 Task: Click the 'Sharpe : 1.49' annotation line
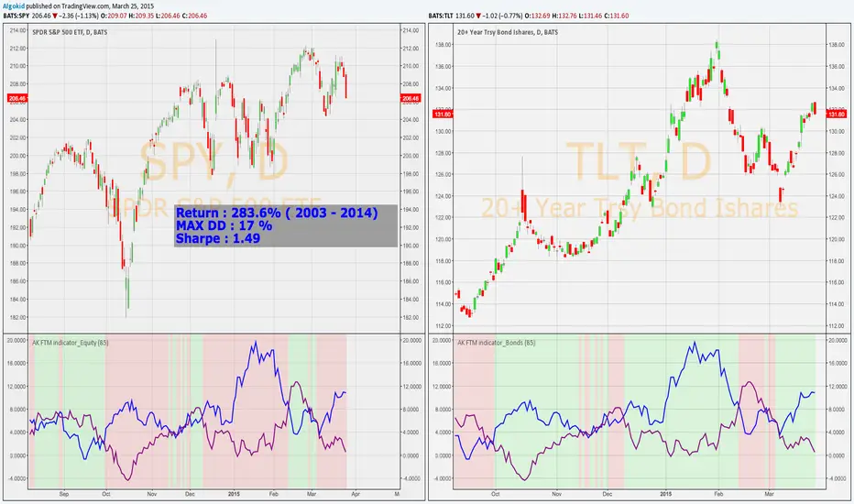pyautogui.click(x=218, y=238)
